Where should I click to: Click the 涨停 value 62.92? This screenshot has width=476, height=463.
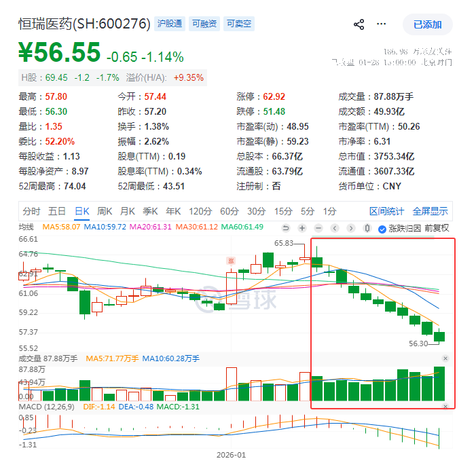click(x=274, y=97)
